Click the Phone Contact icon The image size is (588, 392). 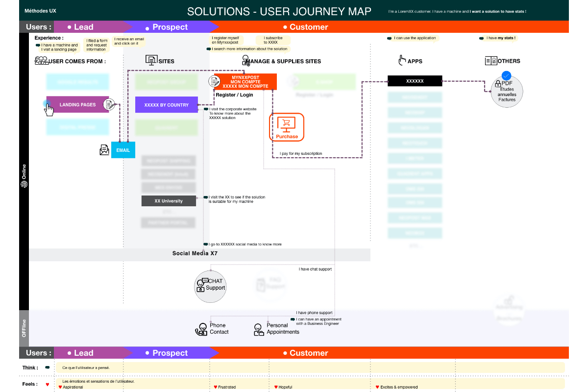(201, 329)
